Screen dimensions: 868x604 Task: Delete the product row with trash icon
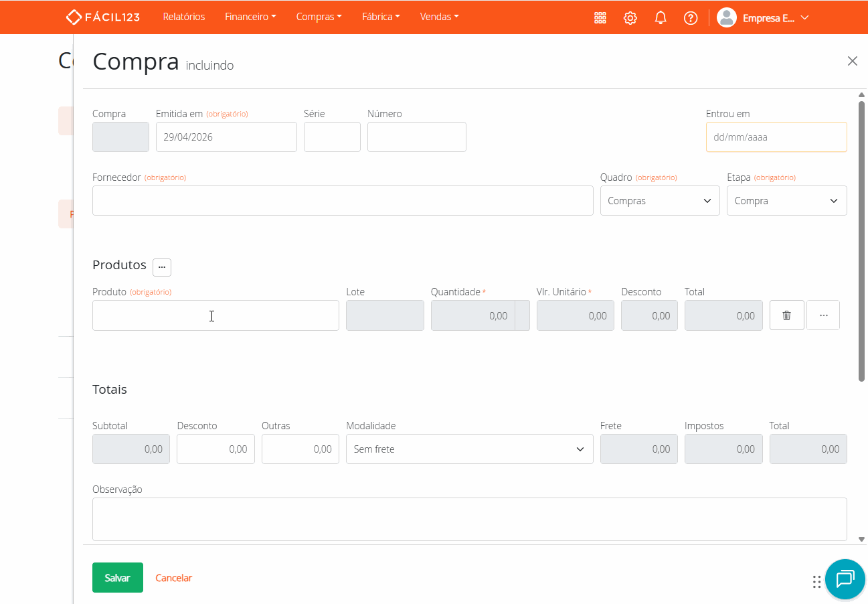tap(787, 315)
